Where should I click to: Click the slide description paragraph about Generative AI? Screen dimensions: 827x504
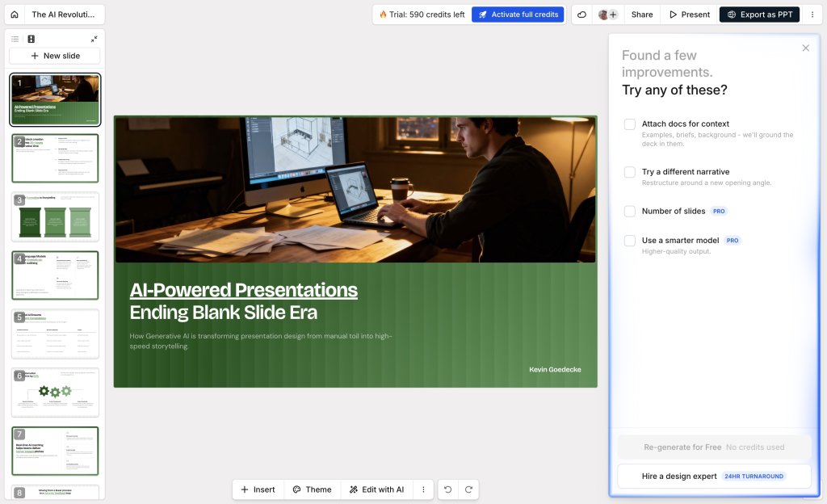261,341
